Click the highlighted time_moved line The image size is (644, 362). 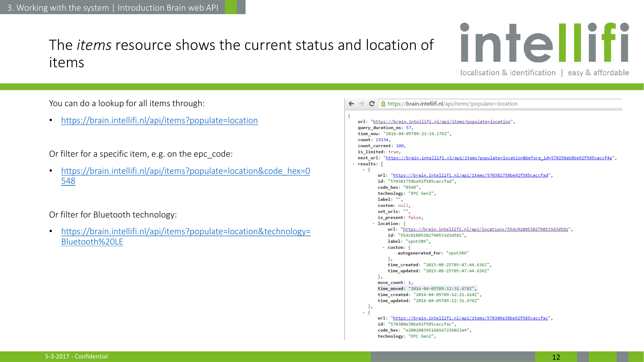point(427,289)
